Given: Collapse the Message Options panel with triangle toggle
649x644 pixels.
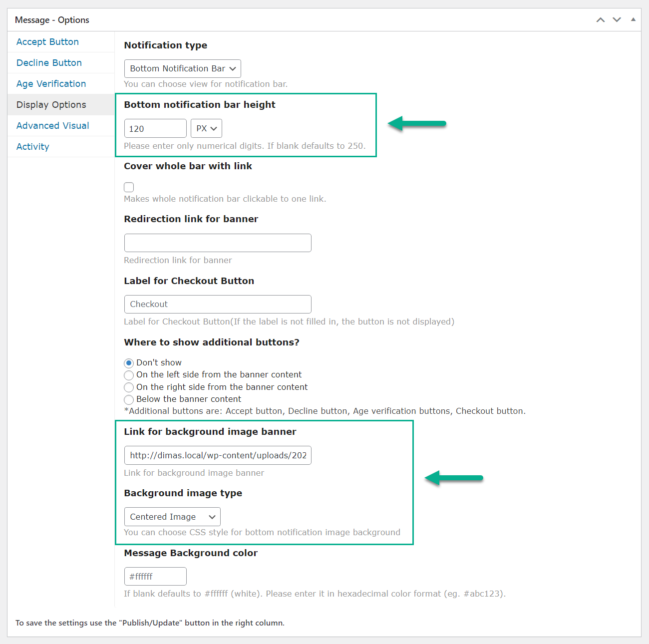Looking at the screenshot, I should 633,19.
